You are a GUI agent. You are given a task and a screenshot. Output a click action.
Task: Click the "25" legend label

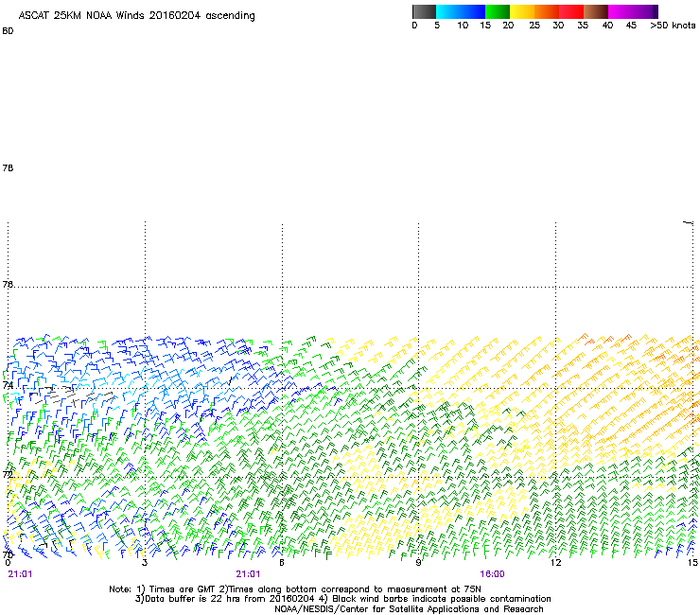click(534, 26)
